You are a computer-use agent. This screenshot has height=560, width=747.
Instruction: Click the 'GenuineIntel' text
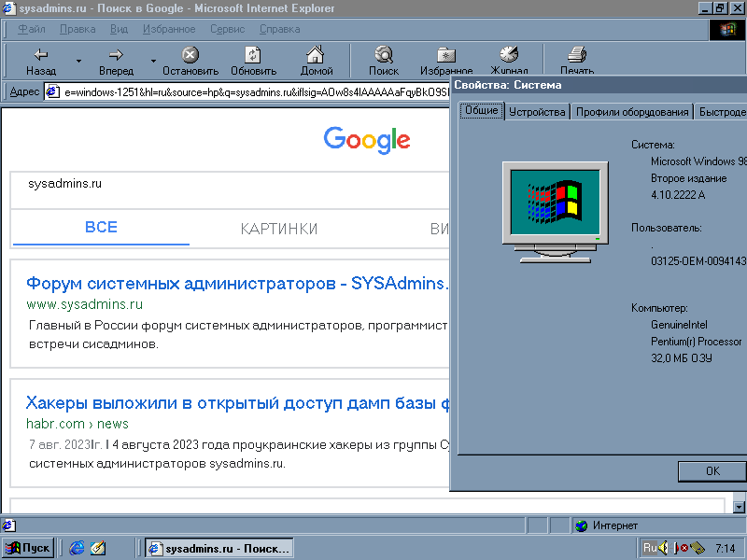[x=679, y=325]
